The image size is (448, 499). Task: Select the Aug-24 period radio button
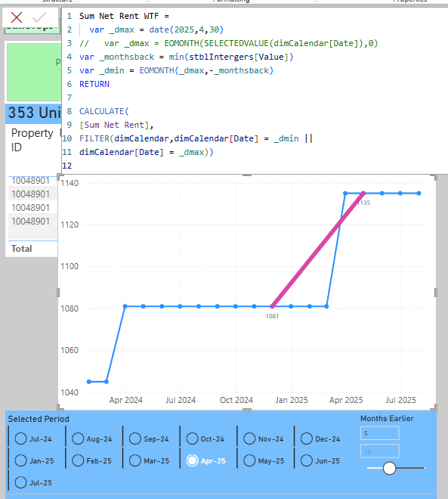pyautogui.click(x=78, y=439)
